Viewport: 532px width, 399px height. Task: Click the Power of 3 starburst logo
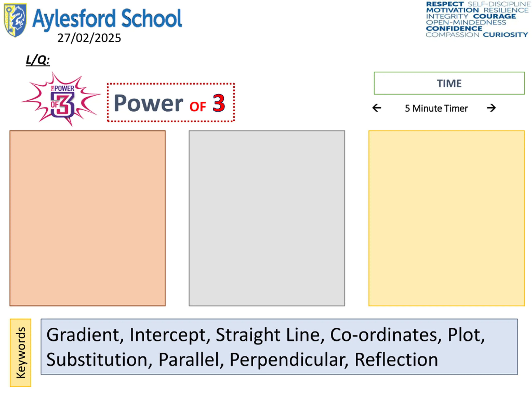(x=61, y=99)
